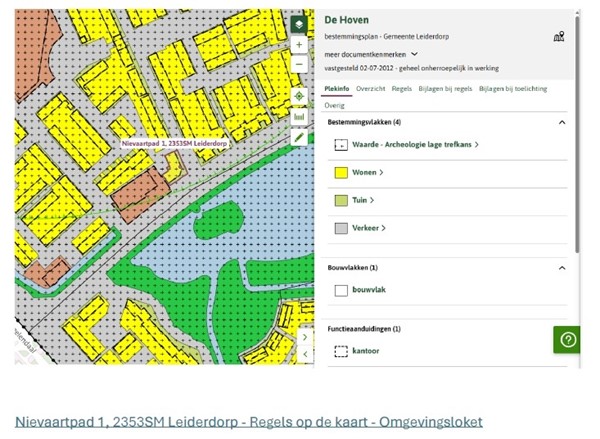This screenshot has width=600, height=439.
Task: Zoom out on the map
Action: (x=299, y=65)
